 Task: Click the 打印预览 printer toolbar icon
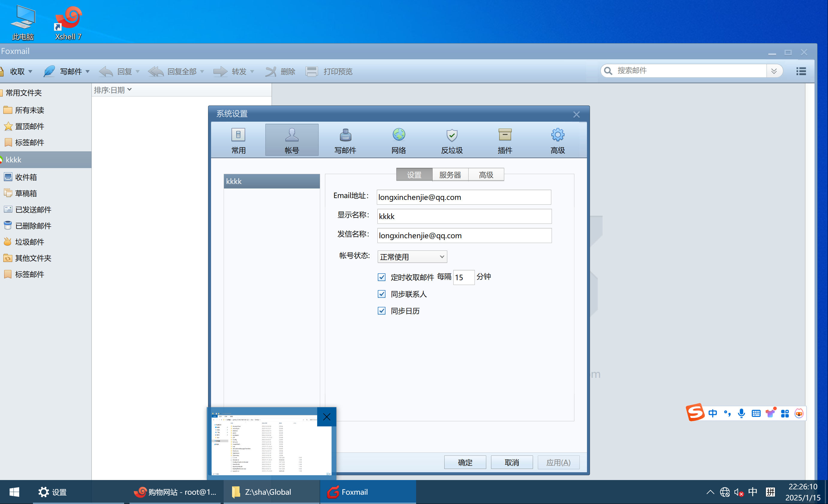(x=311, y=72)
